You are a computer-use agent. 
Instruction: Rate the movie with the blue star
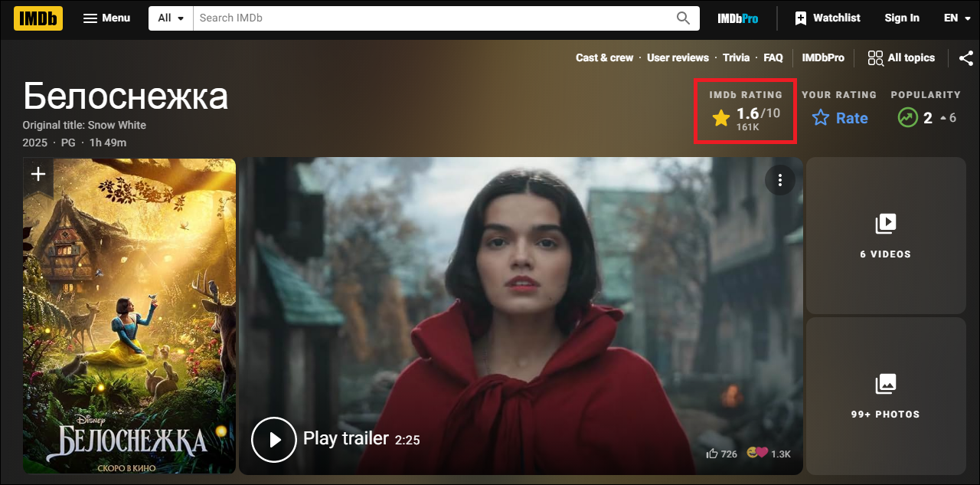[x=821, y=118]
